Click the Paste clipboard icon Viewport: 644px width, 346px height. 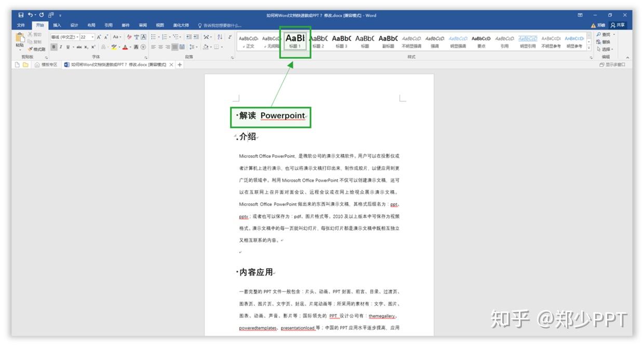pyautogui.click(x=20, y=37)
